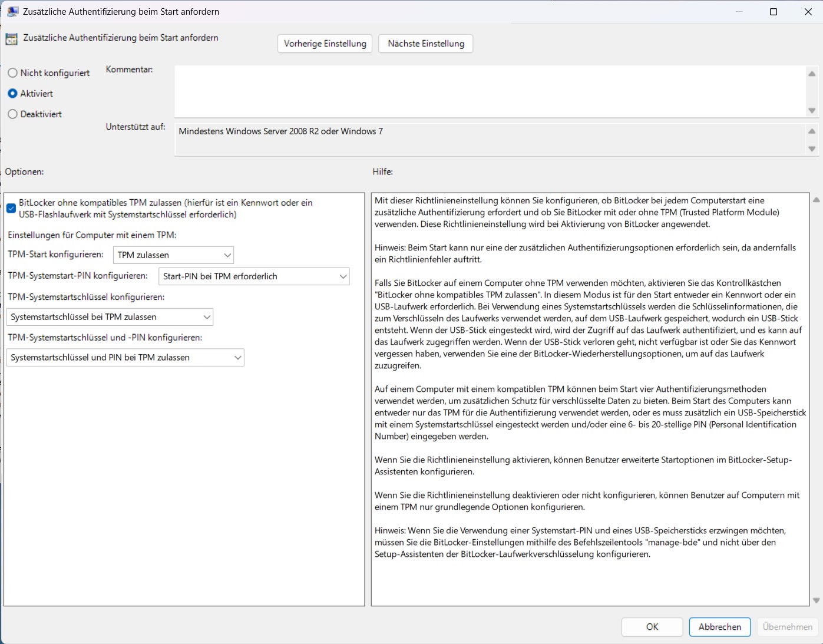823x644 pixels.
Task: Click the text 'Mindestens Windows Server 2008 R2 oder Windows 7'
Action: (x=281, y=131)
